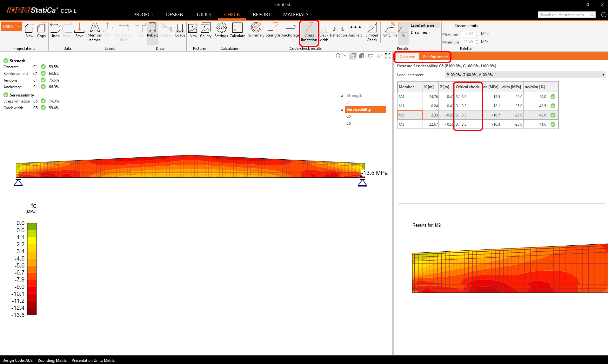Open the DRM2 project item dropdown
Viewport: 608px width, 364px height.
tap(19, 27)
